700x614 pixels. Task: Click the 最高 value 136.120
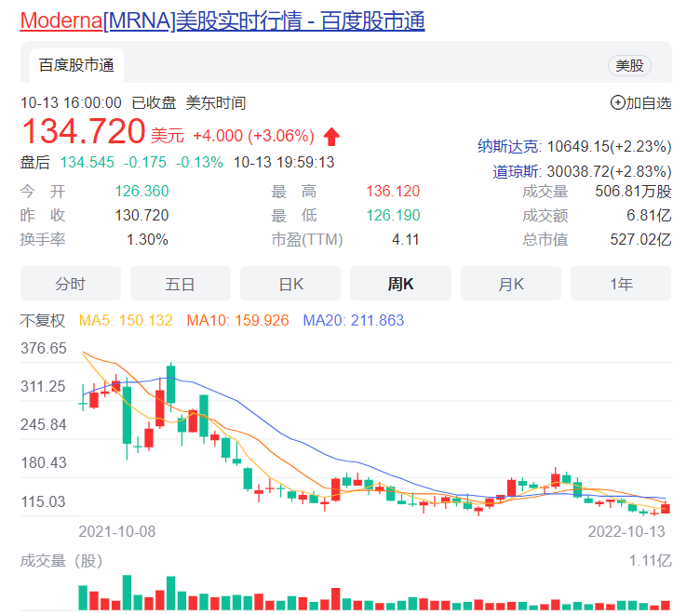coord(393,191)
